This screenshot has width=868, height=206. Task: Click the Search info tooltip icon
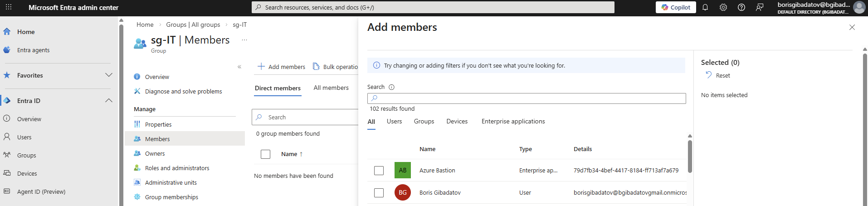click(x=391, y=87)
